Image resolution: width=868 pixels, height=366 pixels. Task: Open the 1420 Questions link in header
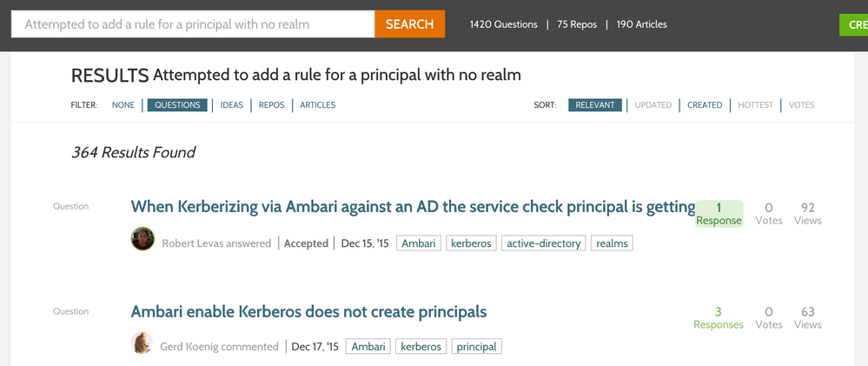(x=503, y=24)
